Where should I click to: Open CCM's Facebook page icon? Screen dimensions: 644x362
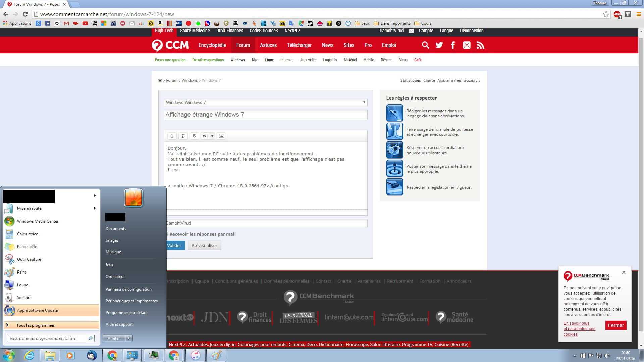[x=453, y=45]
